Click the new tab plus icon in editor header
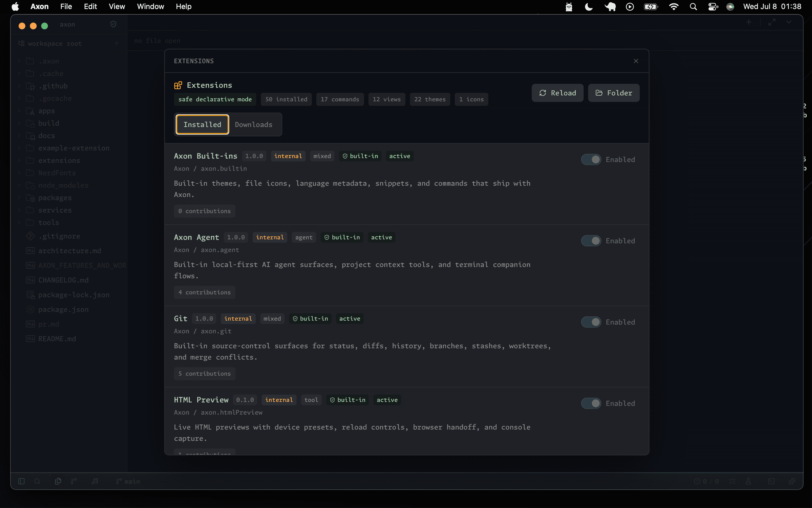This screenshot has height=508, width=812. click(x=749, y=22)
